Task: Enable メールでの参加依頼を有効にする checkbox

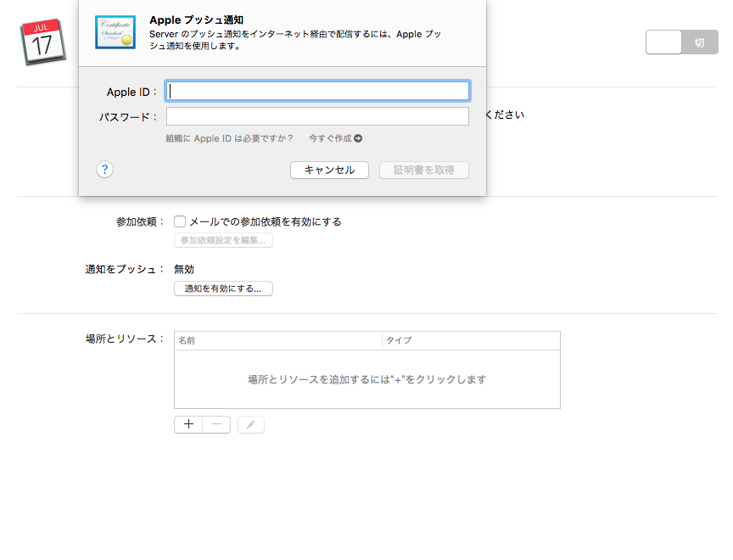Action: pos(179,221)
